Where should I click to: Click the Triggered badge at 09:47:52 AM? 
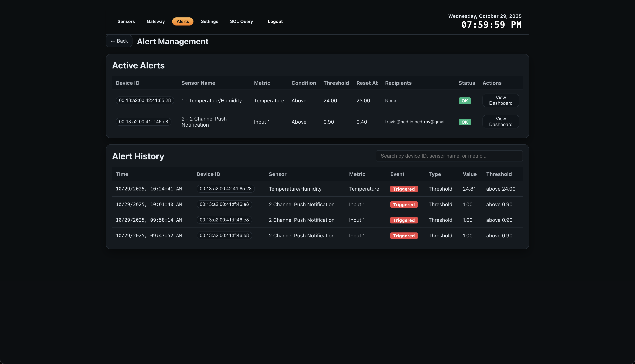pos(404,236)
